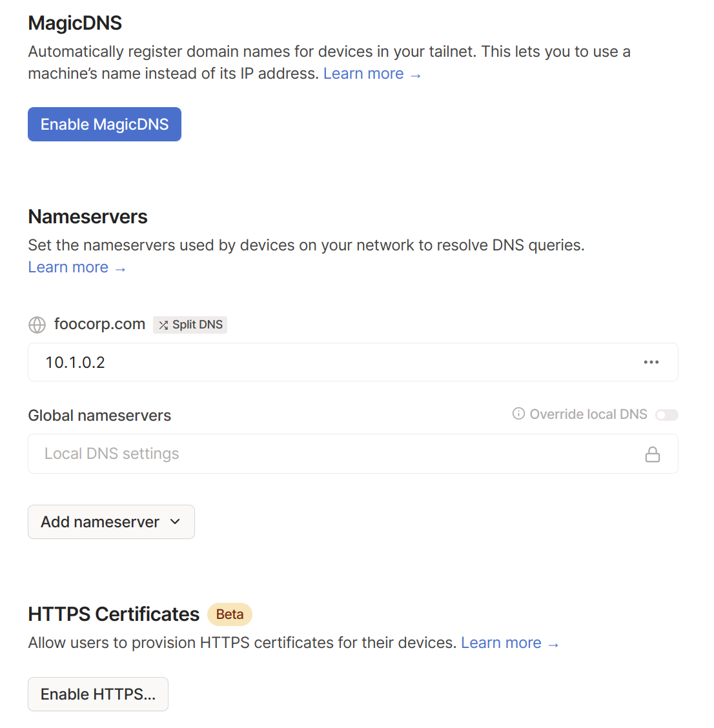
Task: Click the Local DNS settings input field
Action: (x=258, y=454)
